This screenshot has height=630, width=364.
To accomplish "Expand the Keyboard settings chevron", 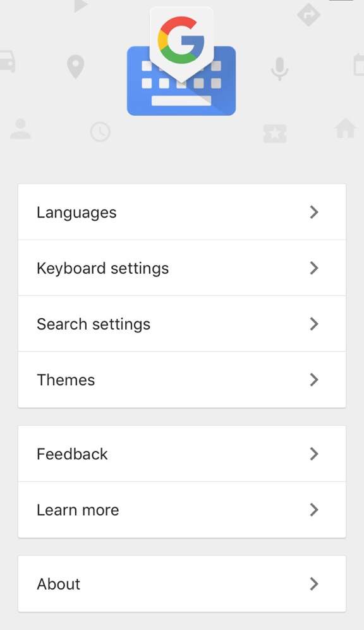I will [x=314, y=268].
